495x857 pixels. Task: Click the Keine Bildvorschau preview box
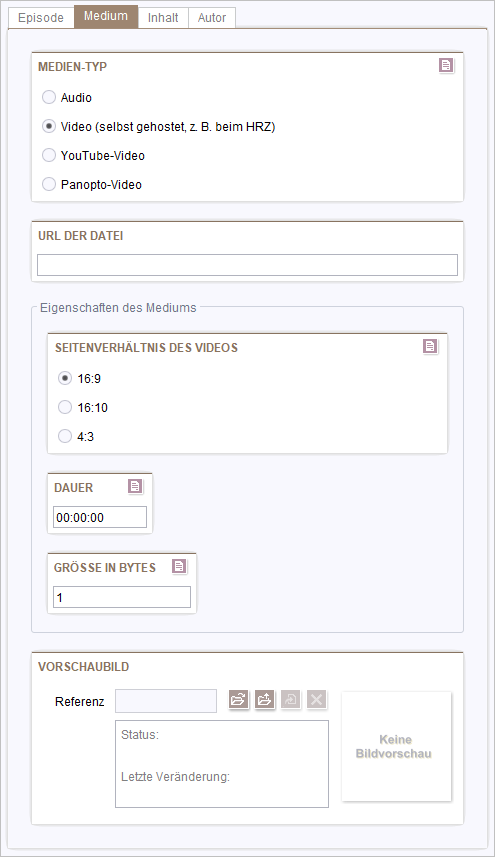coord(397,747)
